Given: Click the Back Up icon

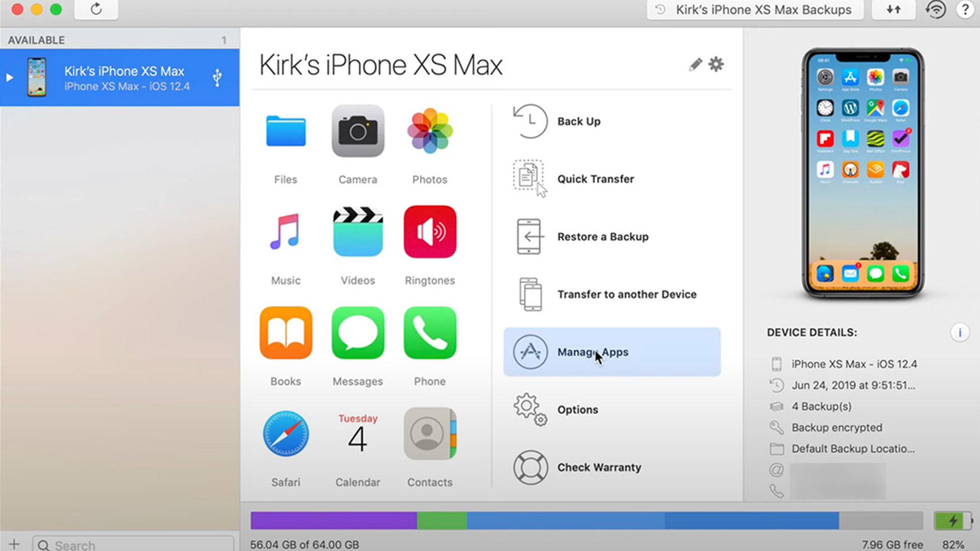Looking at the screenshot, I should [530, 121].
